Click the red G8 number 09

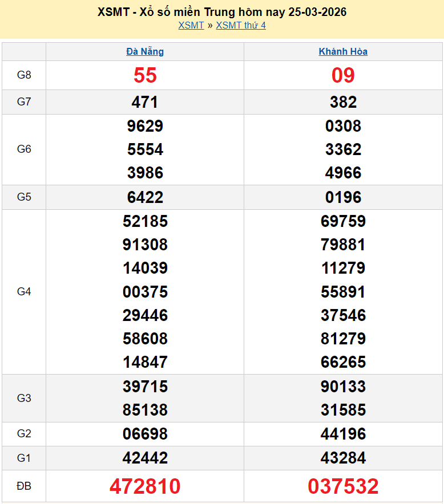[343, 75]
